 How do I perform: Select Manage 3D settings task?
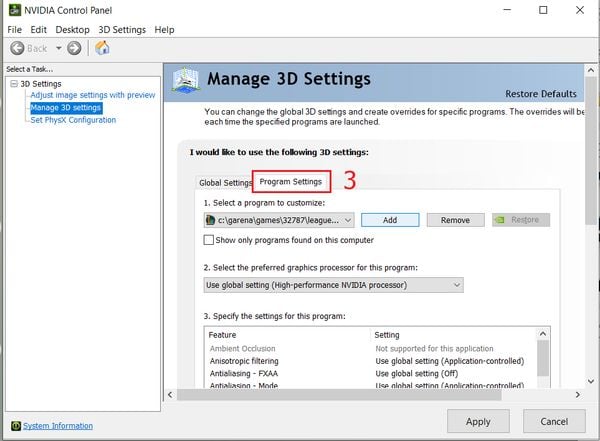pos(66,108)
